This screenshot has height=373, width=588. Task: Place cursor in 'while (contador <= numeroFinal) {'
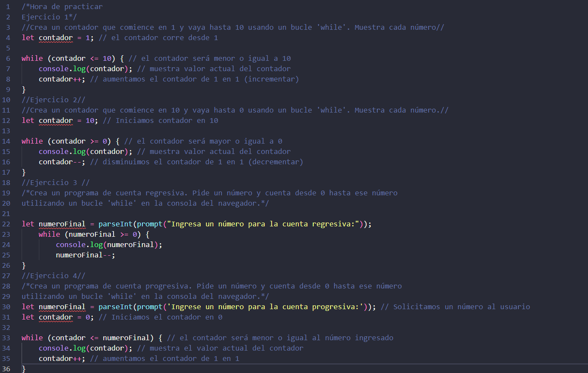92,338
